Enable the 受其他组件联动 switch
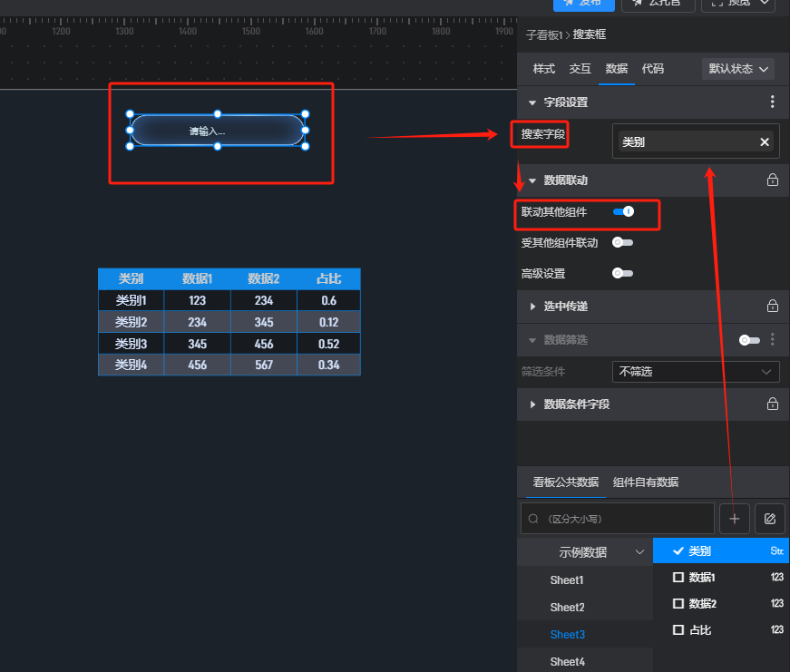790x672 pixels. click(x=622, y=243)
